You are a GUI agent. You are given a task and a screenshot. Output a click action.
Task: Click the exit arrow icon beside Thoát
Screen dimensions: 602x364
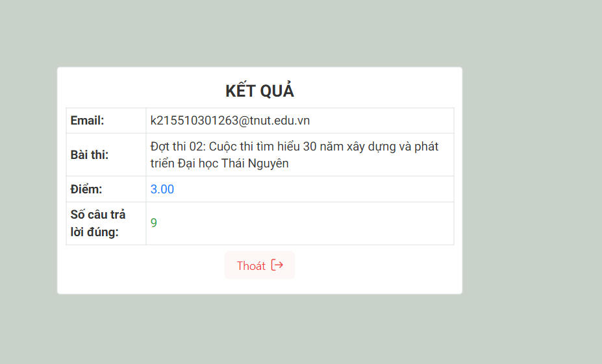(277, 265)
